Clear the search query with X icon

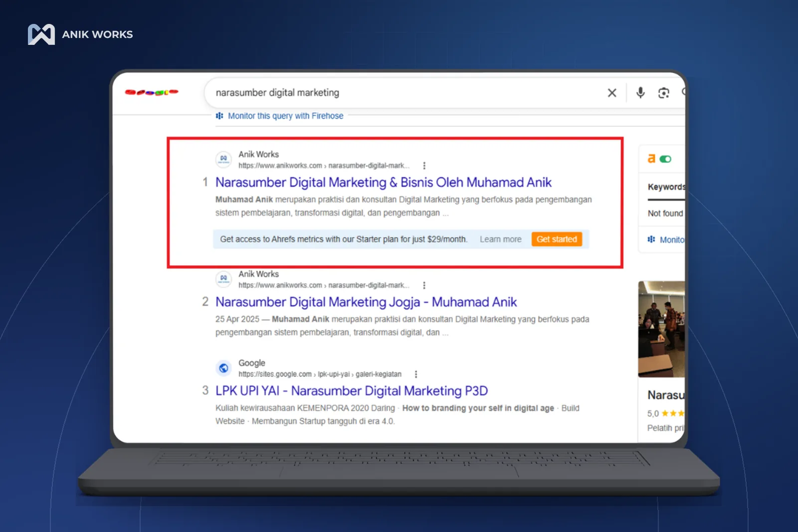click(612, 93)
